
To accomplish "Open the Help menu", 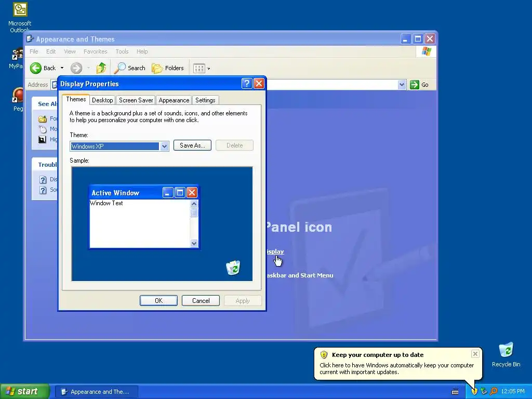I will click(x=142, y=51).
